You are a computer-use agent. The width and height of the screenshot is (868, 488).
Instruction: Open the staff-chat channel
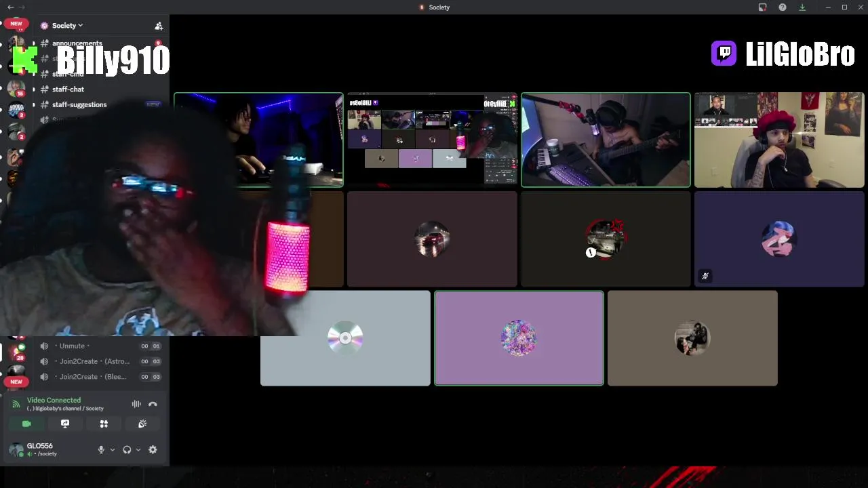[x=68, y=89]
